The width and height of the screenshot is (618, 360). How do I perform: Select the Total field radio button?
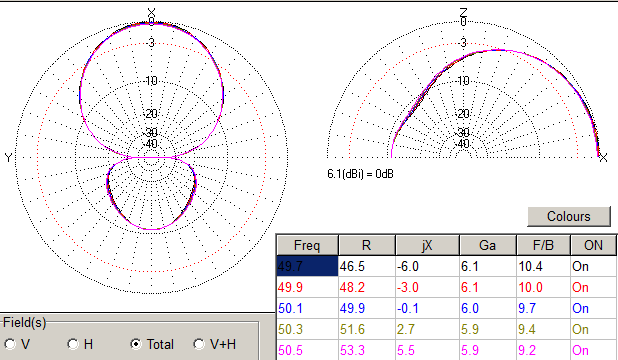pyautogui.click(x=136, y=344)
